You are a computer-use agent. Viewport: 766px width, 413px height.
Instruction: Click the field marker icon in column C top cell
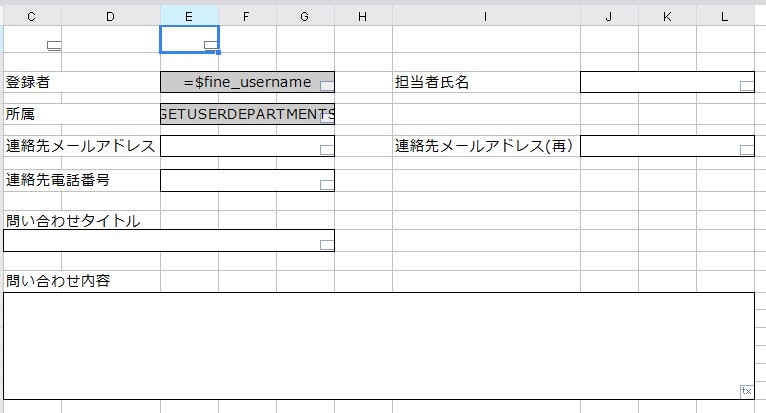coord(54,45)
